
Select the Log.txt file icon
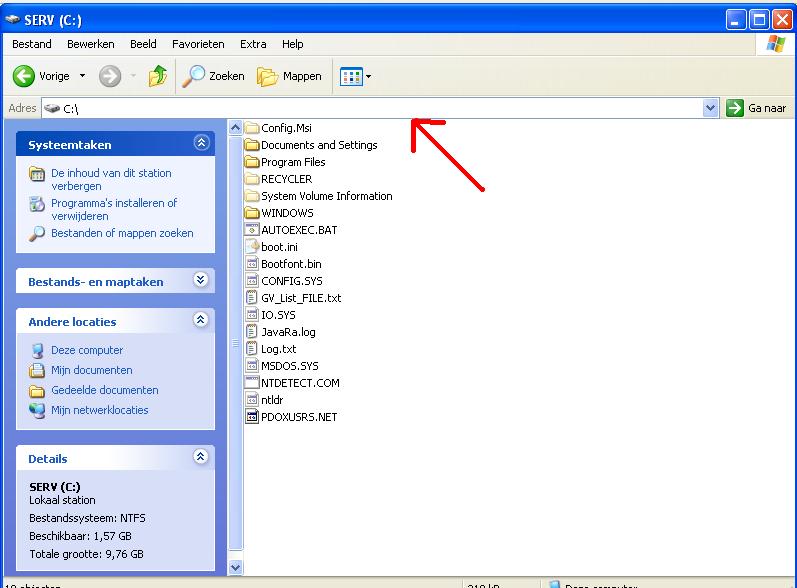pos(252,349)
